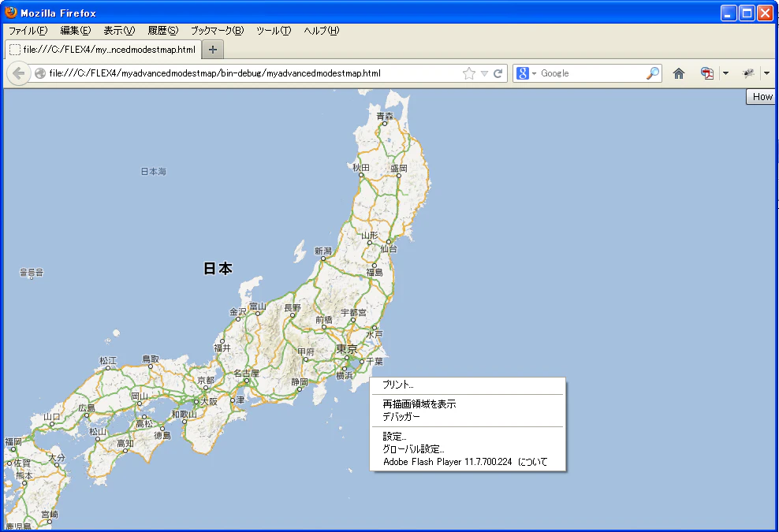Click the 鳥取 city label

click(x=151, y=359)
